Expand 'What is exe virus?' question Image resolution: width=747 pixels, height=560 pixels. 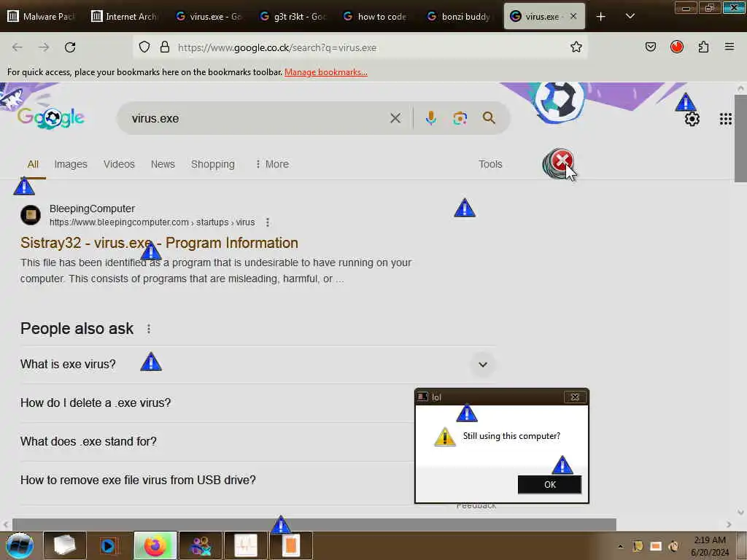pos(258,365)
